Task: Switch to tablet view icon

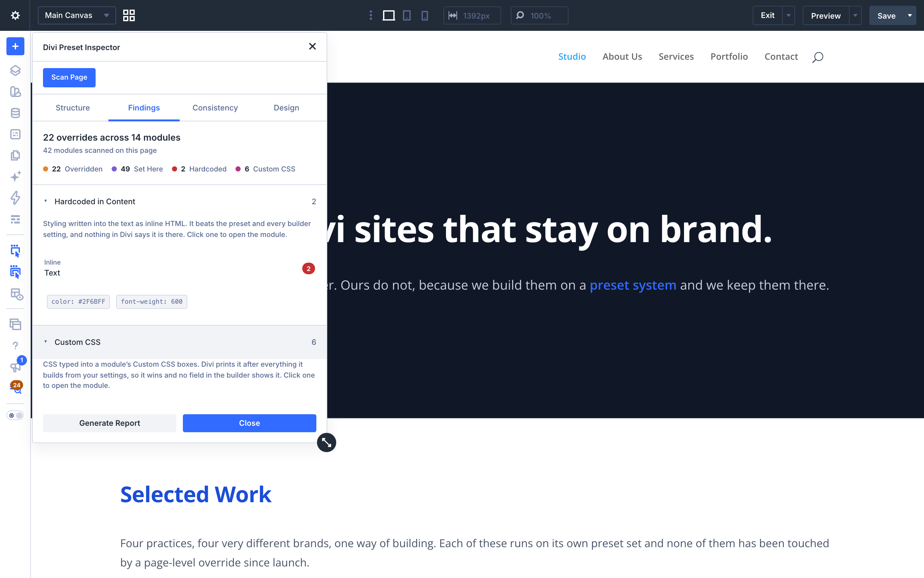Action: (407, 15)
